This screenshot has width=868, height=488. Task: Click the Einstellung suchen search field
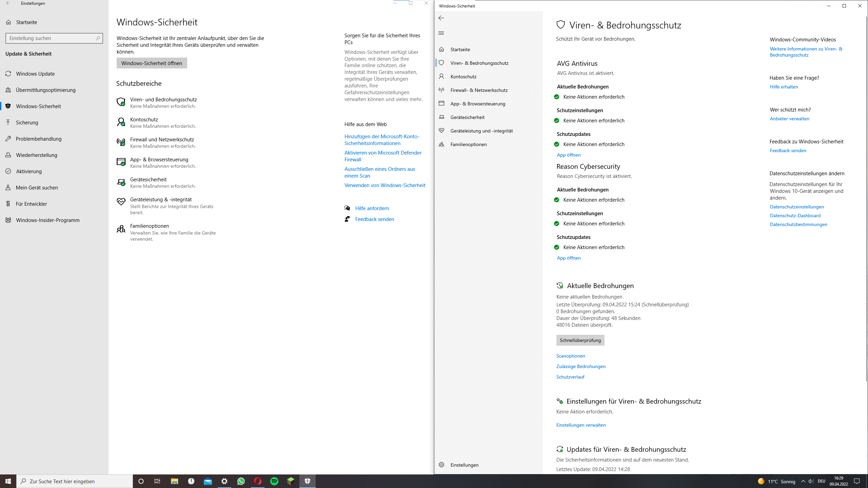[x=51, y=38]
